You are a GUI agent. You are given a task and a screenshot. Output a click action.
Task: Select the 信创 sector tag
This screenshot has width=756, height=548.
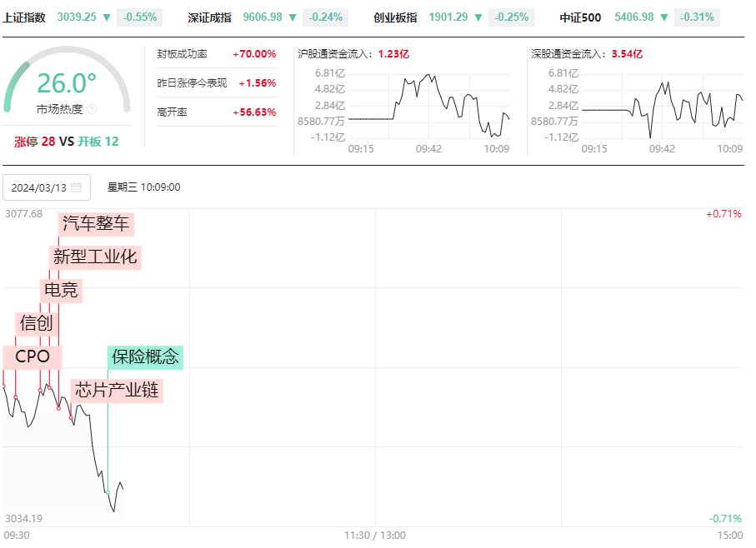[37, 324]
